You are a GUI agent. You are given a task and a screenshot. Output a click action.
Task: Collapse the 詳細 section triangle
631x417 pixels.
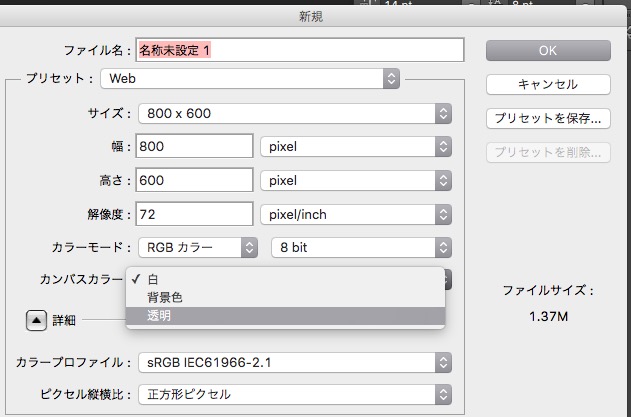(35, 321)
